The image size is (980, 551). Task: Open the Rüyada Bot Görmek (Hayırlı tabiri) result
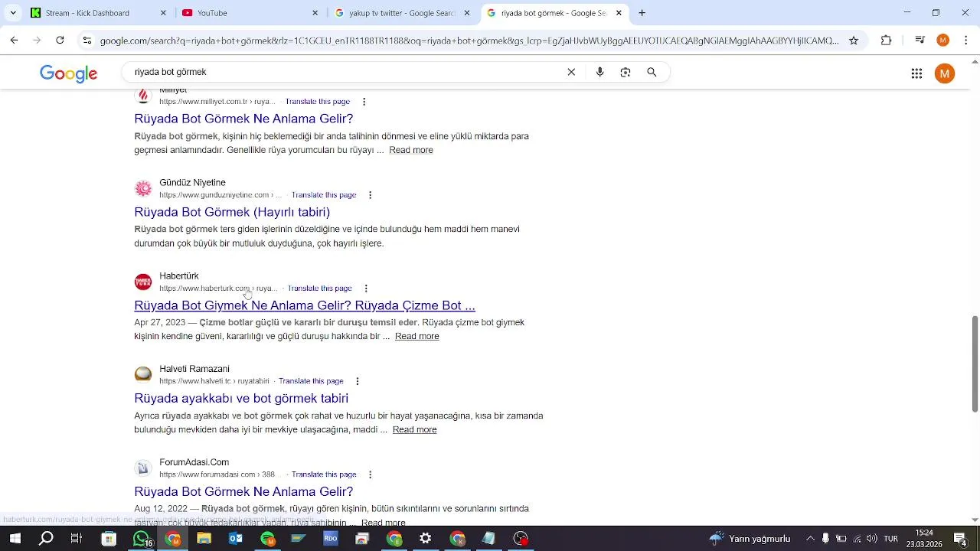(x=232, y=212)
